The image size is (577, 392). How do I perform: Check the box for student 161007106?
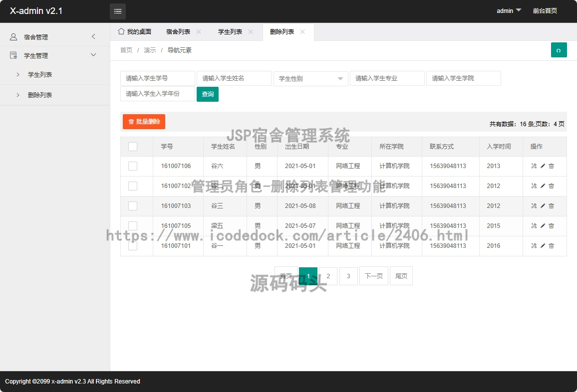click(133, 166)
